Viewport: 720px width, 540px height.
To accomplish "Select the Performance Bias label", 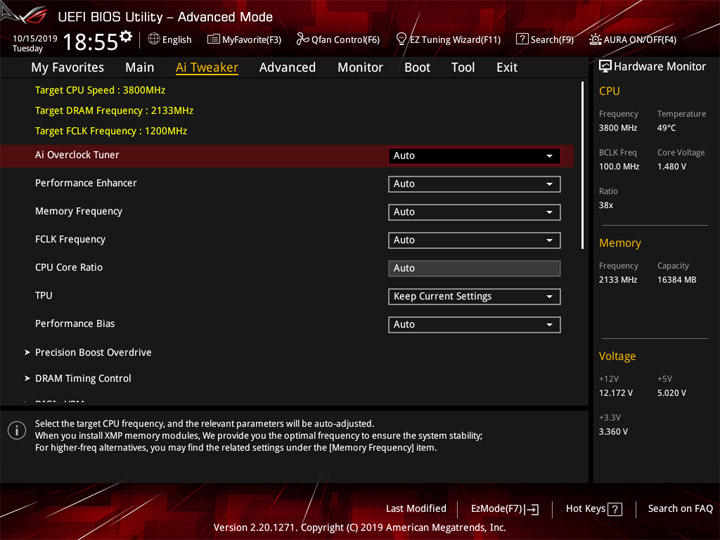I will 75,323.
